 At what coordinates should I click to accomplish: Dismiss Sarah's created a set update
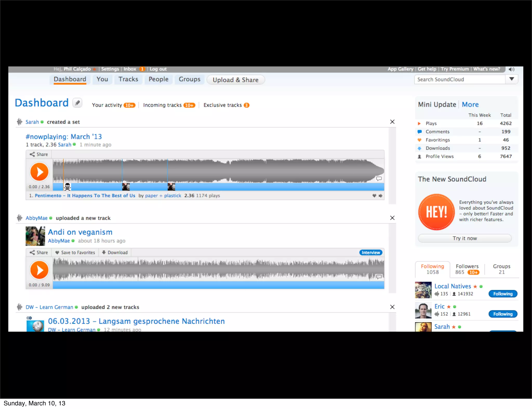click(x=392, y=122)
